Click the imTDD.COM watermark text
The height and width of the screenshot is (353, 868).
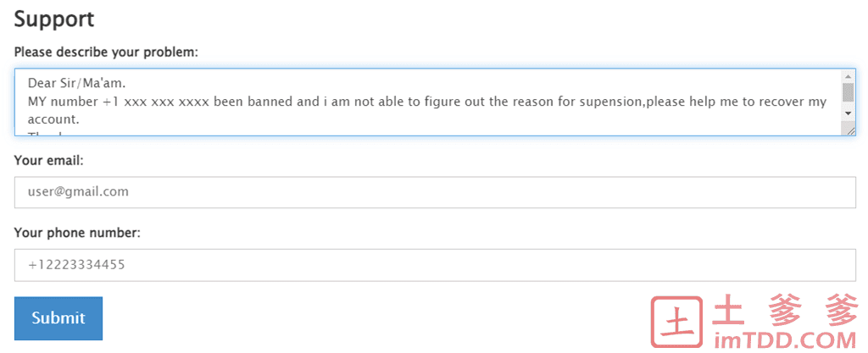click(784, 338)
